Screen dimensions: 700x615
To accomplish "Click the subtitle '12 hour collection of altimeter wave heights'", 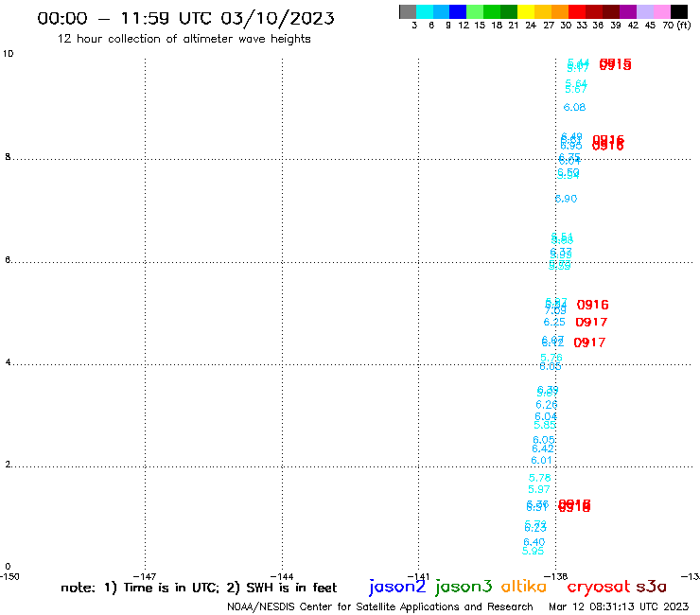I will click(x=184, y=39).
